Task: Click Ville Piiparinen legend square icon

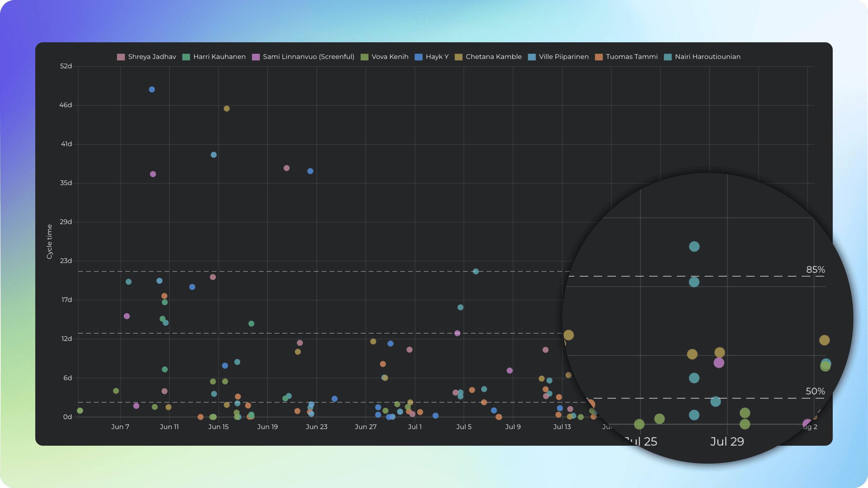Action: coord(532,57)
